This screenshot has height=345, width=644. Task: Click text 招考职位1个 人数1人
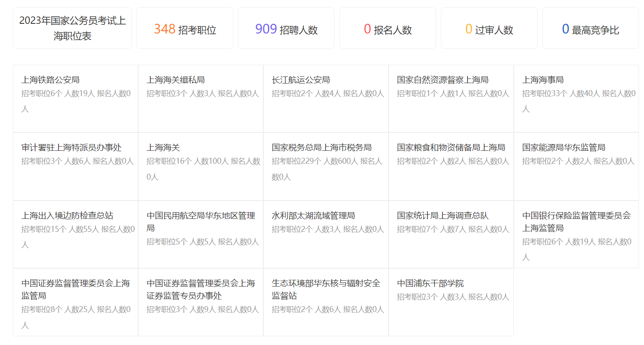coord(432,94)
